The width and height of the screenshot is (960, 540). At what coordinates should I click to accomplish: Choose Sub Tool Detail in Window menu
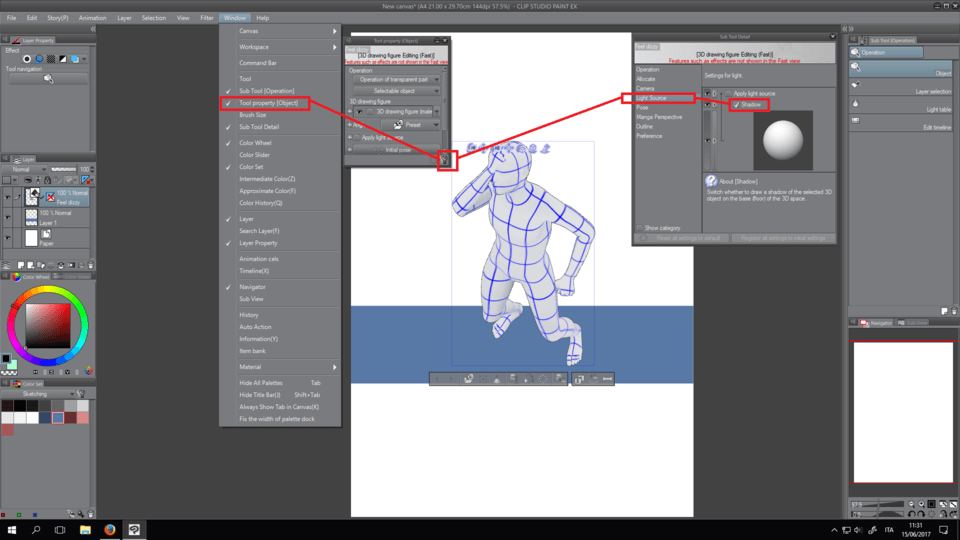point(259,127)
